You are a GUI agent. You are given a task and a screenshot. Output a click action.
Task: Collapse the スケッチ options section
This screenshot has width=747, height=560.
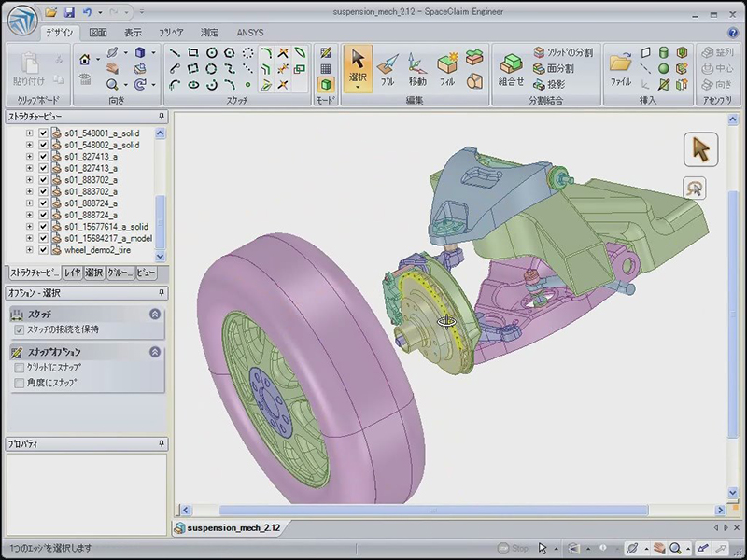click(x=154, y=315)
